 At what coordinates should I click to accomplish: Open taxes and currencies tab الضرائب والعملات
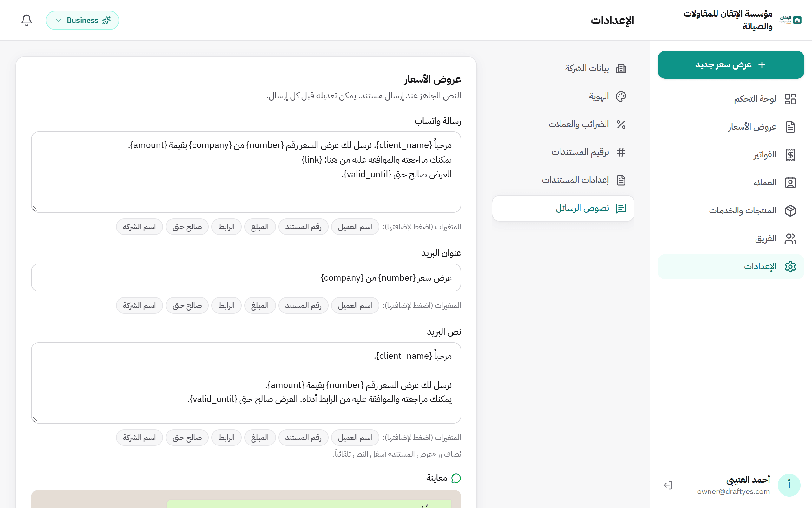[x=563, y=124]
